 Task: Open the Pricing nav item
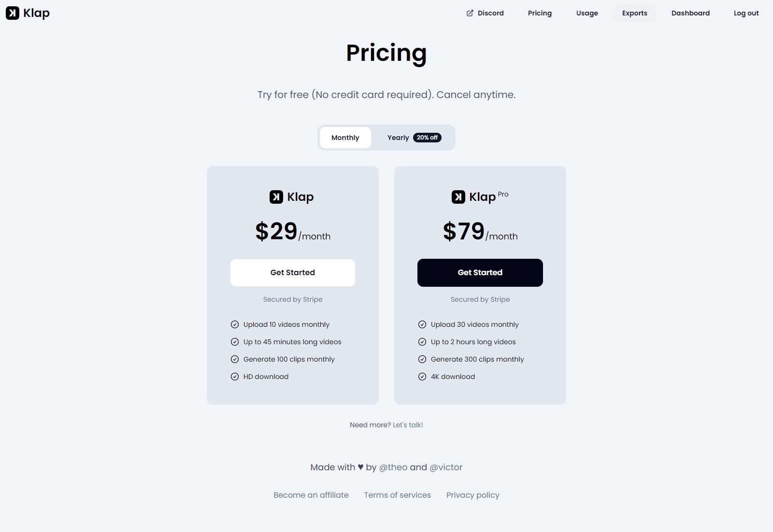540,13
